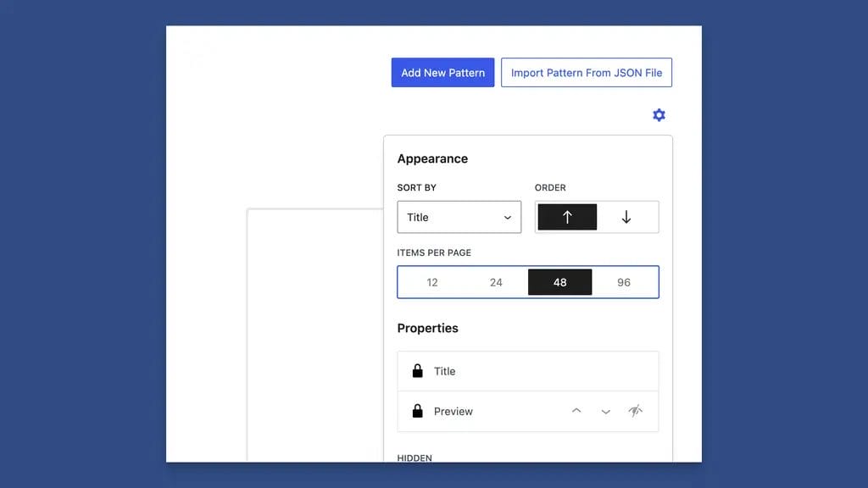Expand the HIDDEN properties section
Image resolution: width=868 pixels, height=488 pixels.
click(415, 457)
